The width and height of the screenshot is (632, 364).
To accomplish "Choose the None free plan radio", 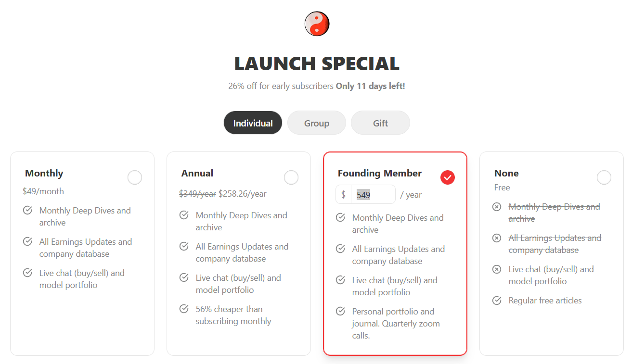I will [x=604, y=177].
